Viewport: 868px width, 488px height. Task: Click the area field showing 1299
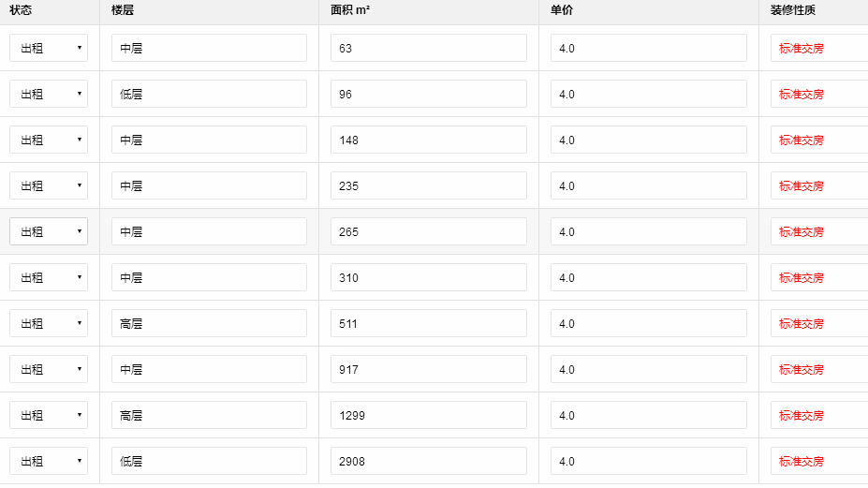click(x=428, y=415)
